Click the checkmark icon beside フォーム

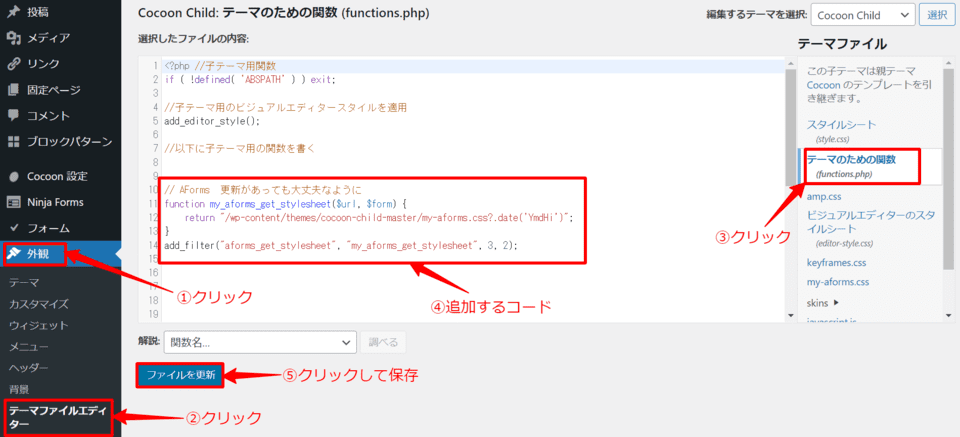[x=13, y=228]
